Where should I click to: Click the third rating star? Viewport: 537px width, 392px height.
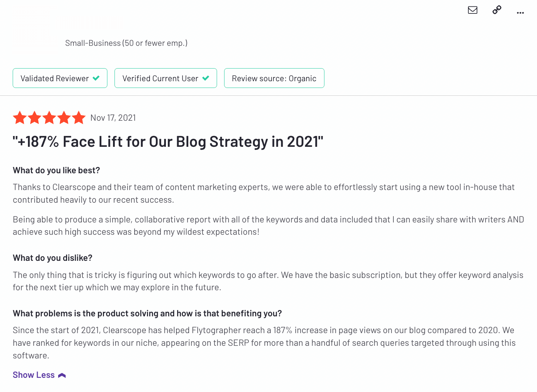[49, 118]
